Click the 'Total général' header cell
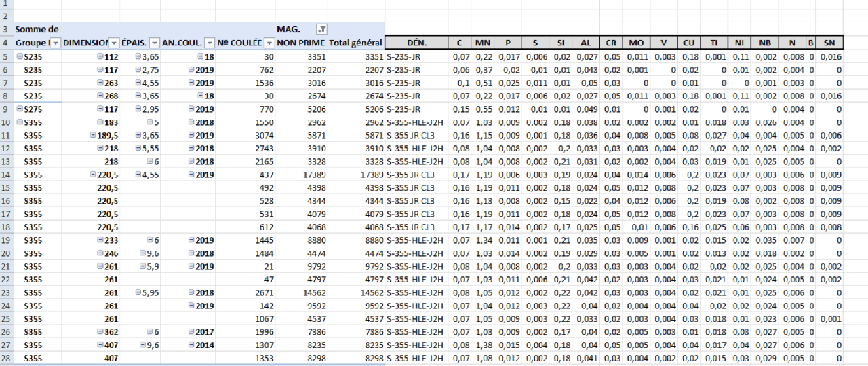868x366 pixels. tap(356, 43)
